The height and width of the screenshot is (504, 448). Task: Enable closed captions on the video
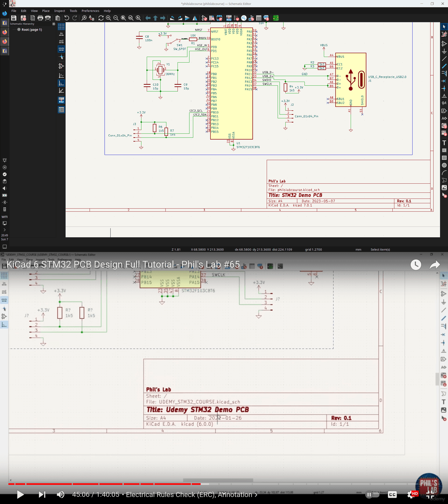coord(392,495)
